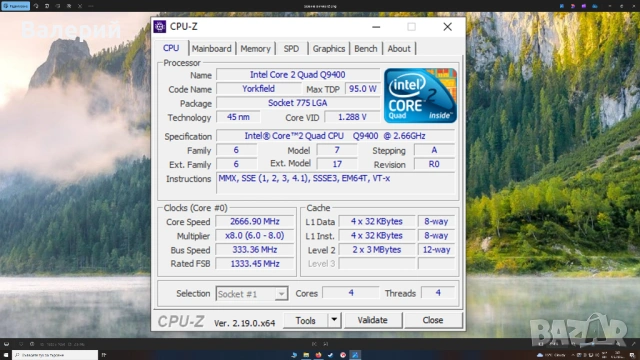The width and height of the screenshot is (640, 360).
Task: Open the About tab
Action: tap(399, 49)
